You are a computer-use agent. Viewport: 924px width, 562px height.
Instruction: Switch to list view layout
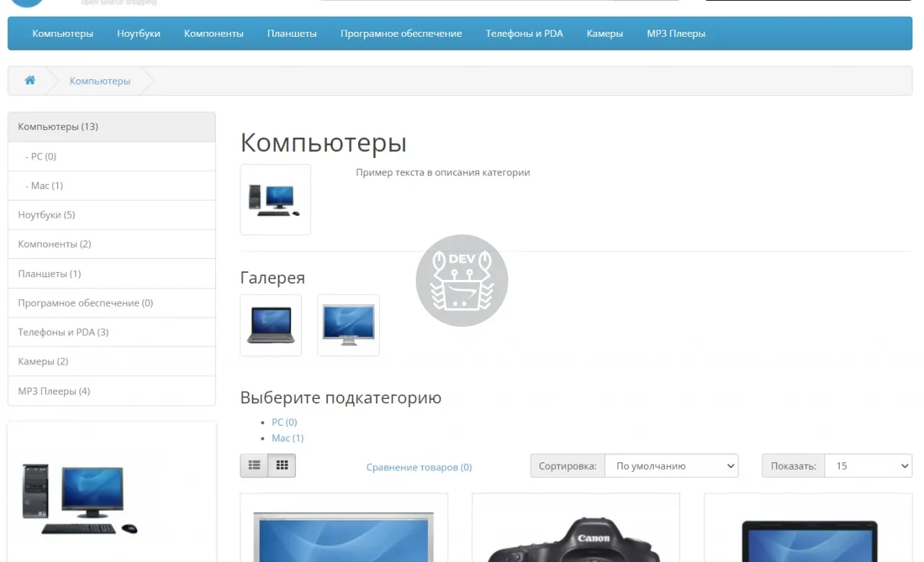point(254,466)
